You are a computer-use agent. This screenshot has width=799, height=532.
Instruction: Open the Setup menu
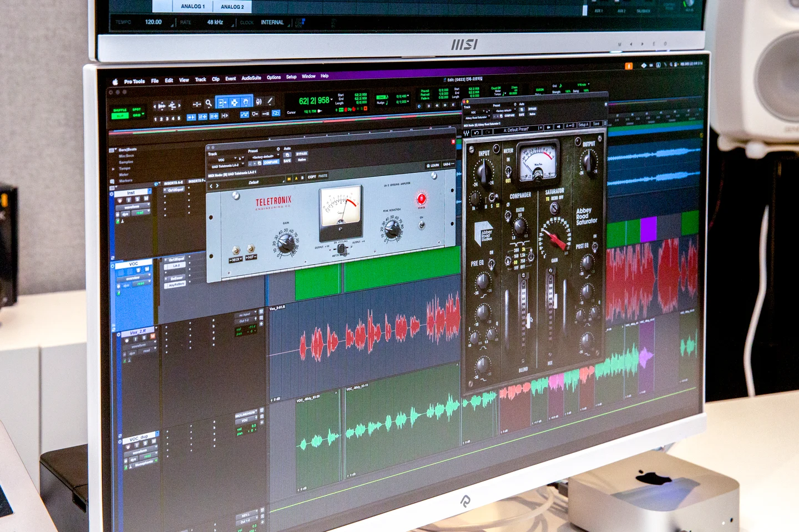pyautogui.click(x=291, y=77)
